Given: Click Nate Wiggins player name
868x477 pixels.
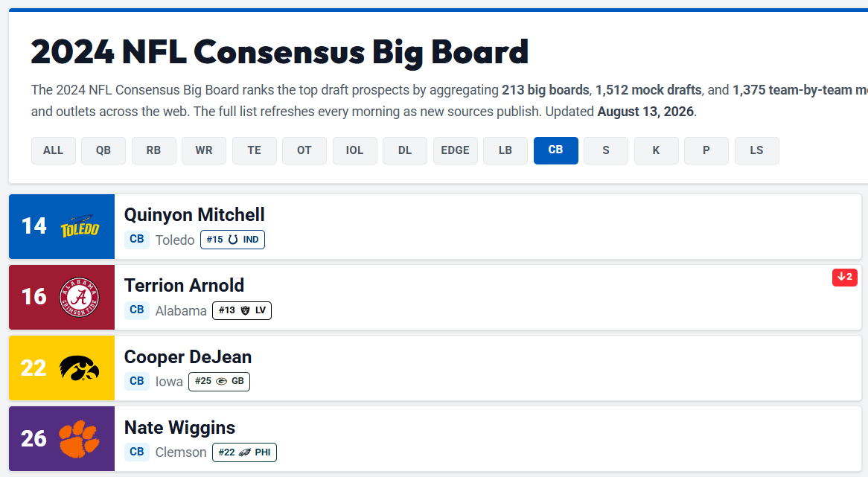Looking at the screenshot, I should click(x=179, y=428).
